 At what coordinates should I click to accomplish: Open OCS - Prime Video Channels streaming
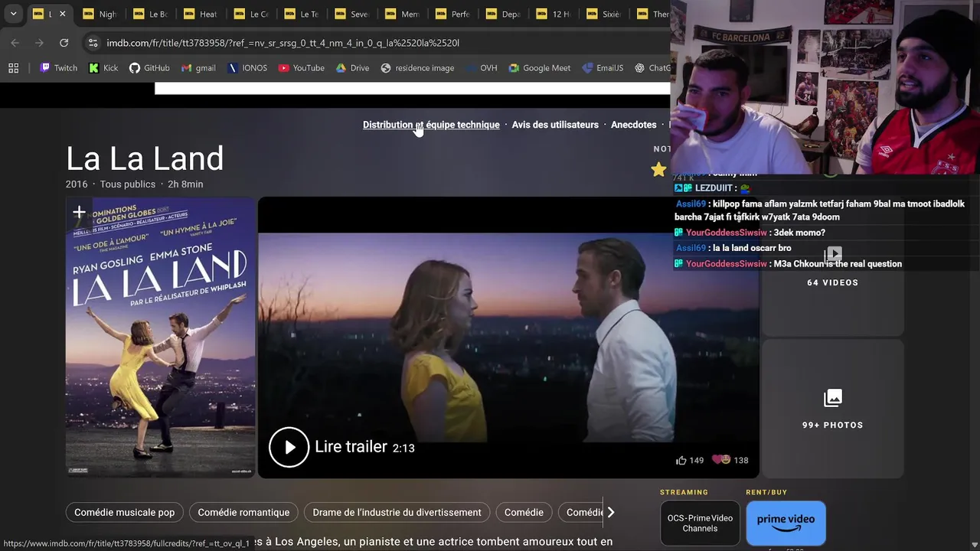coord(700,523)
